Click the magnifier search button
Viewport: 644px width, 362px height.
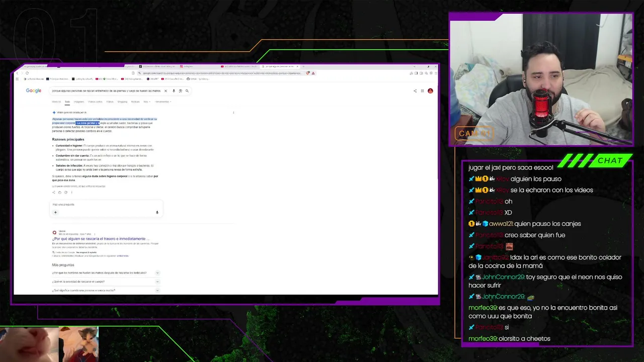[x=187, y=91]
